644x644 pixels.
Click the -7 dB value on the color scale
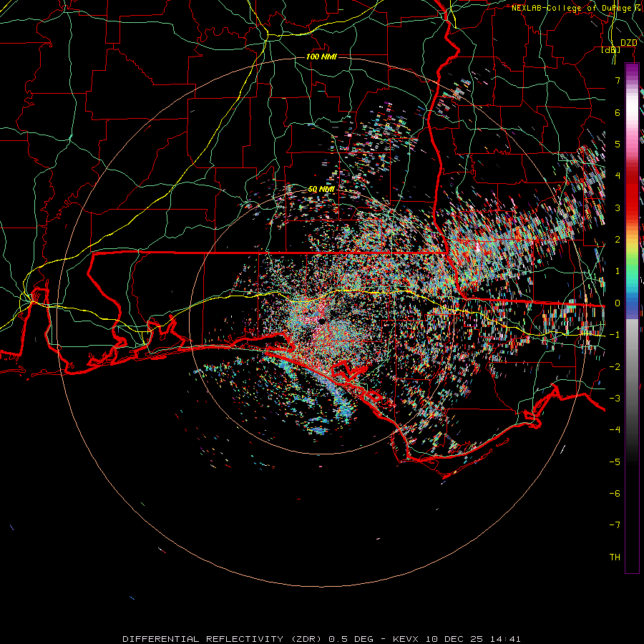pos(615,525)
